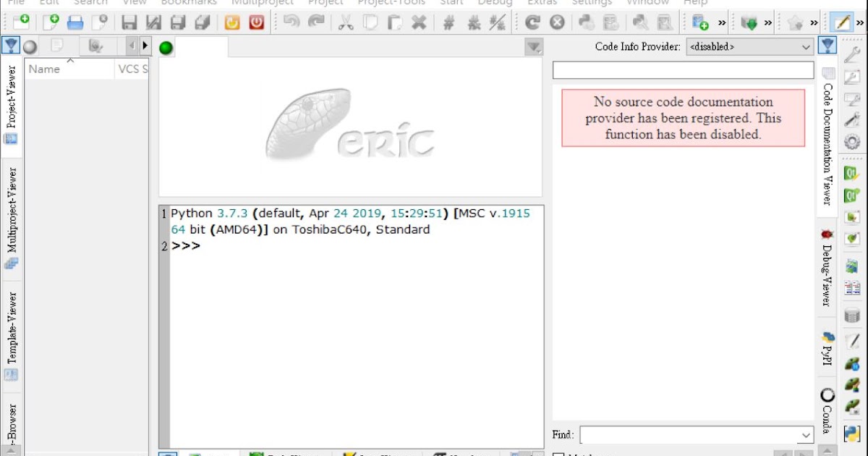Cut text using the scissors icon
The width and height of the screenshot is (868, 456).
coord(346,22)
